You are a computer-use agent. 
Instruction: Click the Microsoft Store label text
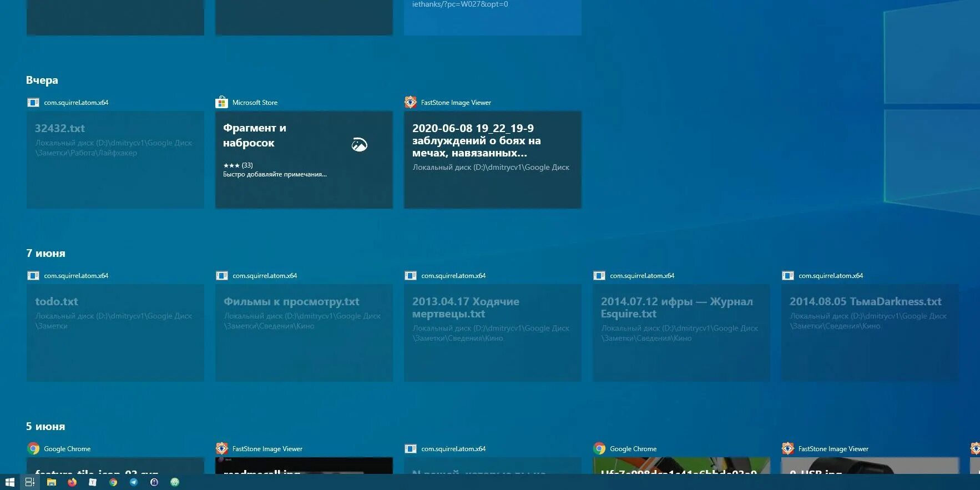(255, 103)
